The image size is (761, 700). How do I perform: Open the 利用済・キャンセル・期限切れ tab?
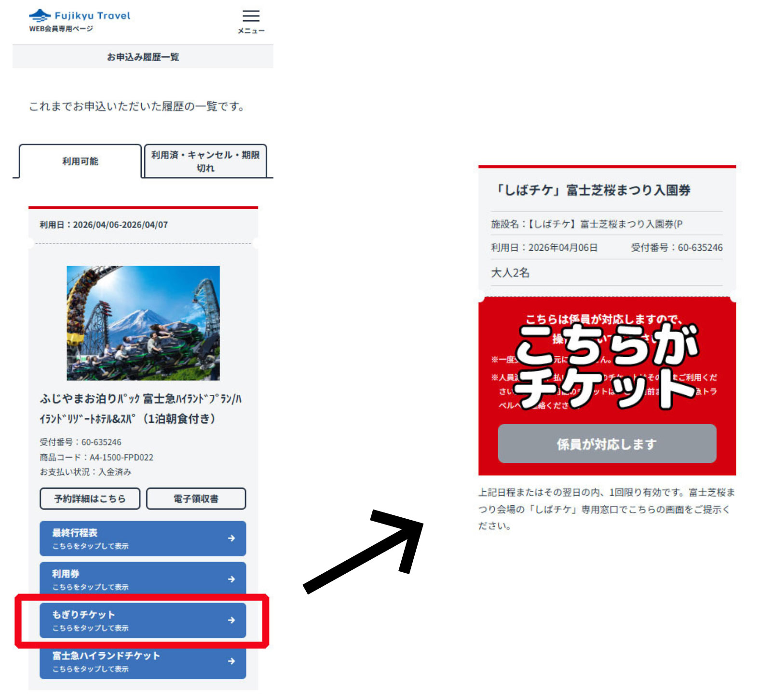click(x=205, y=162)
